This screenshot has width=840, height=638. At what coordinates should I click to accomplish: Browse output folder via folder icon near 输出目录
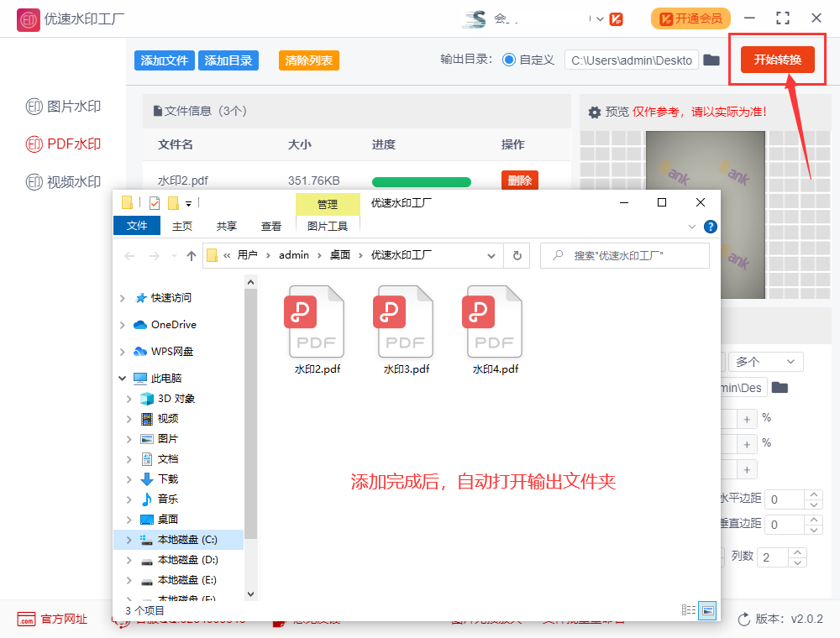pos(711,60)
